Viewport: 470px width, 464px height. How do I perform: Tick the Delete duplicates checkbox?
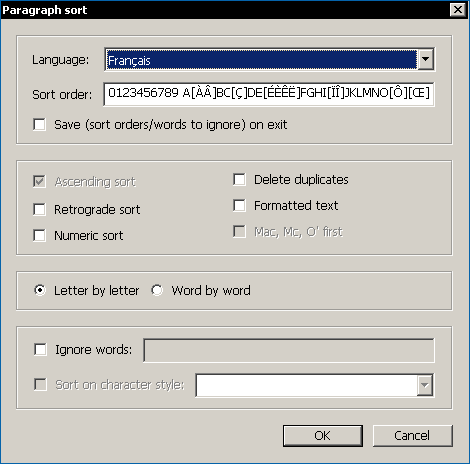[x=239, y=179]
